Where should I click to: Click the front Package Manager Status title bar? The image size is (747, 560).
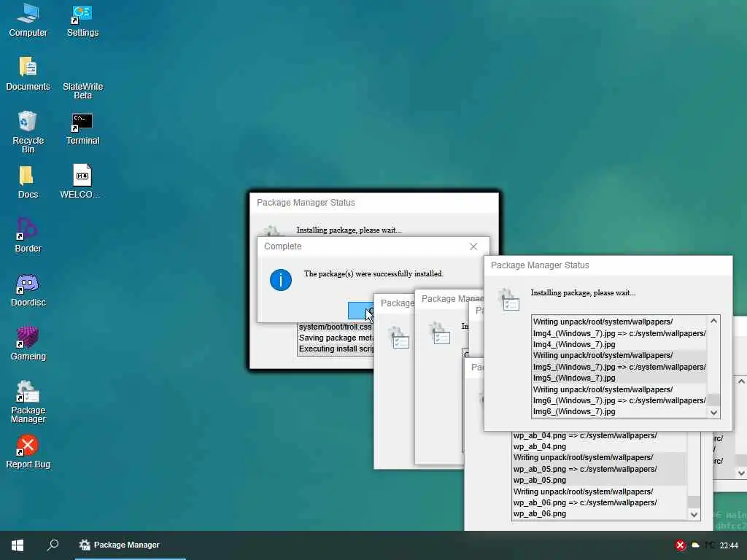pos(608,265)
